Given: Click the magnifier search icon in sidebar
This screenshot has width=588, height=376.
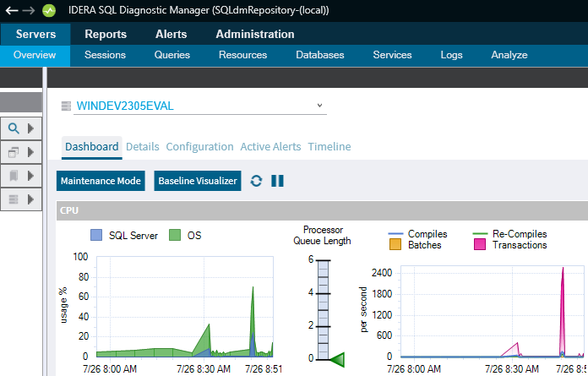Looking at the screenshot, I should click(14, 128).
